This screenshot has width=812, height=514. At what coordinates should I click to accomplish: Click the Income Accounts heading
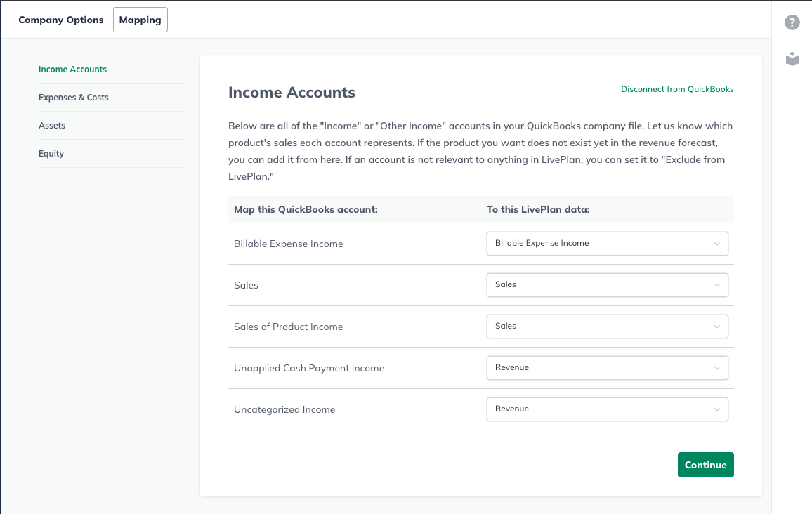pyautogui.click(x=292, y=92)
